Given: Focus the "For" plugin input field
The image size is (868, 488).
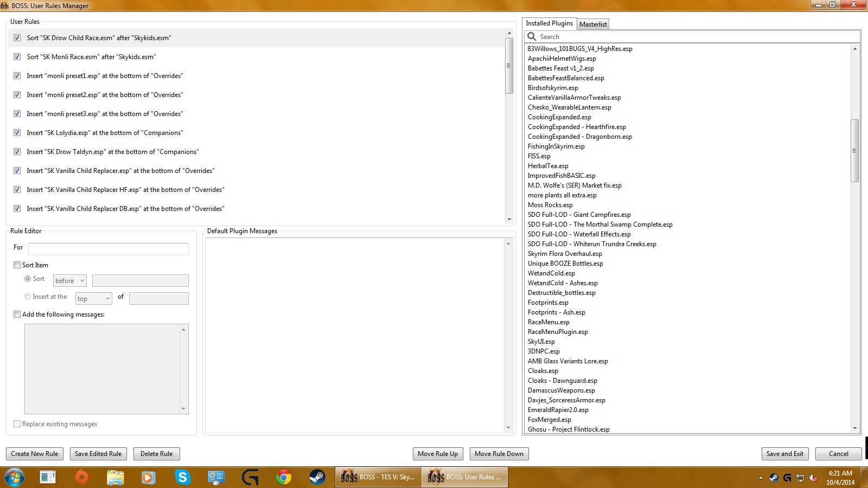Looking at the screenshot, I should click(108, 249).
